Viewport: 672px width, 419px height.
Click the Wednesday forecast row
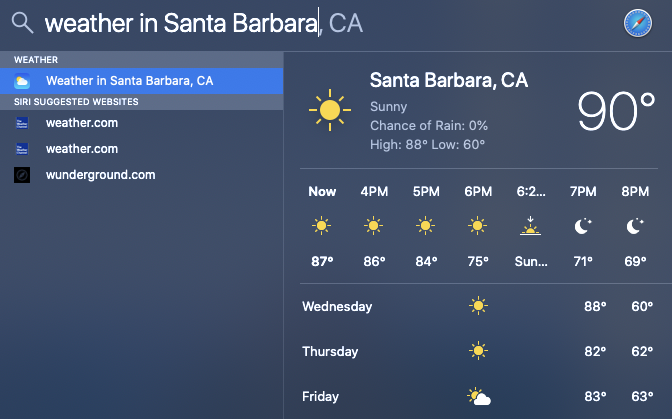click(x=478, y=306)
